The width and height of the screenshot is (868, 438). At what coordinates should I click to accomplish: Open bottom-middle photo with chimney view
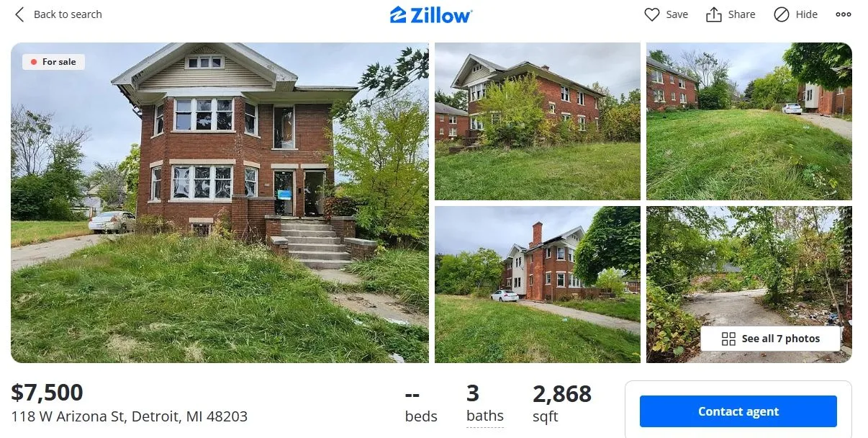(538, 285)
